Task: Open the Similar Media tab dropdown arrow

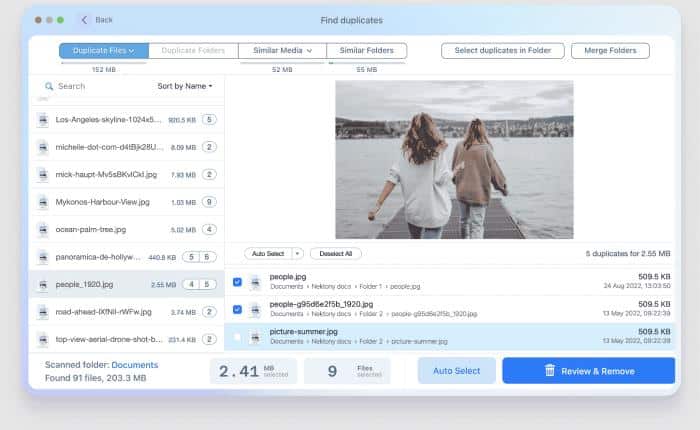Action: pyautogui.click(x=309, y=51)
